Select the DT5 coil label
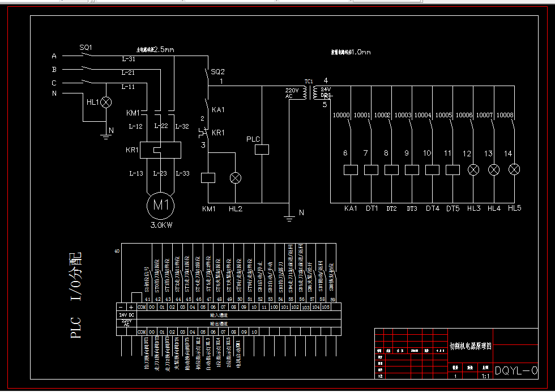 point(452,208)
